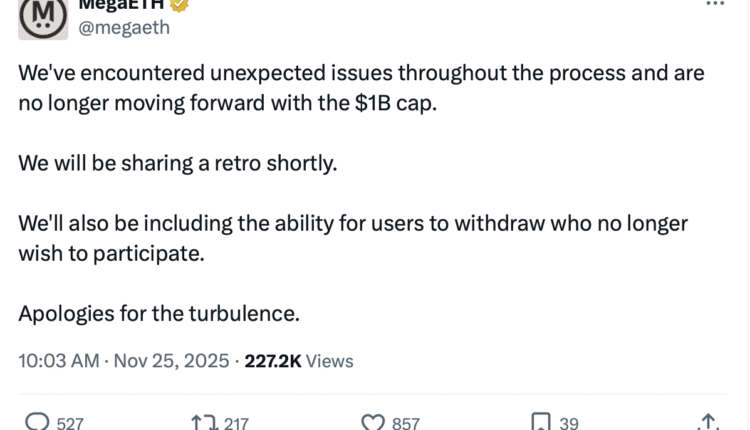The width and height of the screenshot is (750, 430).
Task: Click the MegaETH profile avatar
Action: click(x=43, y=17)
